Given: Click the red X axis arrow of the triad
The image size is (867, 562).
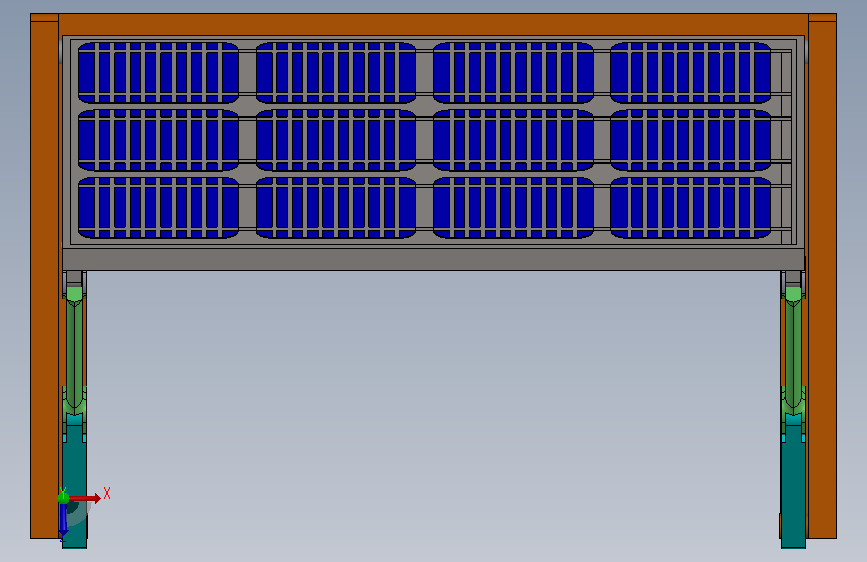Looking at the screenshot, I should [84, 498].
